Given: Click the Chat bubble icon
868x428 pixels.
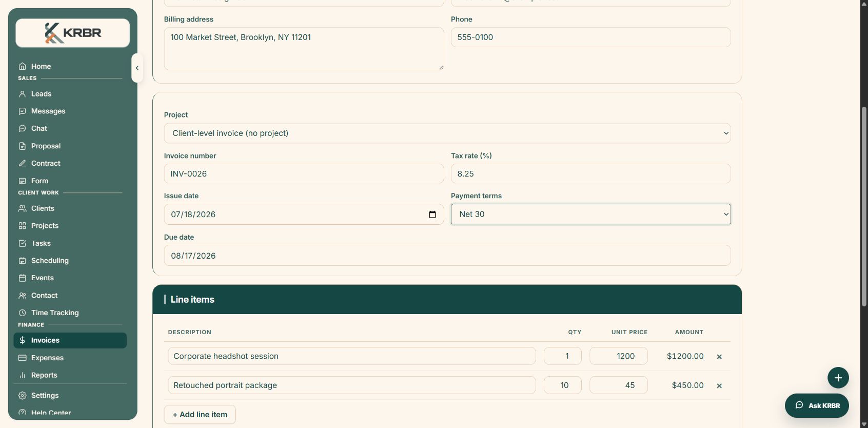Looking at the screenshot, I should point(22,129).
